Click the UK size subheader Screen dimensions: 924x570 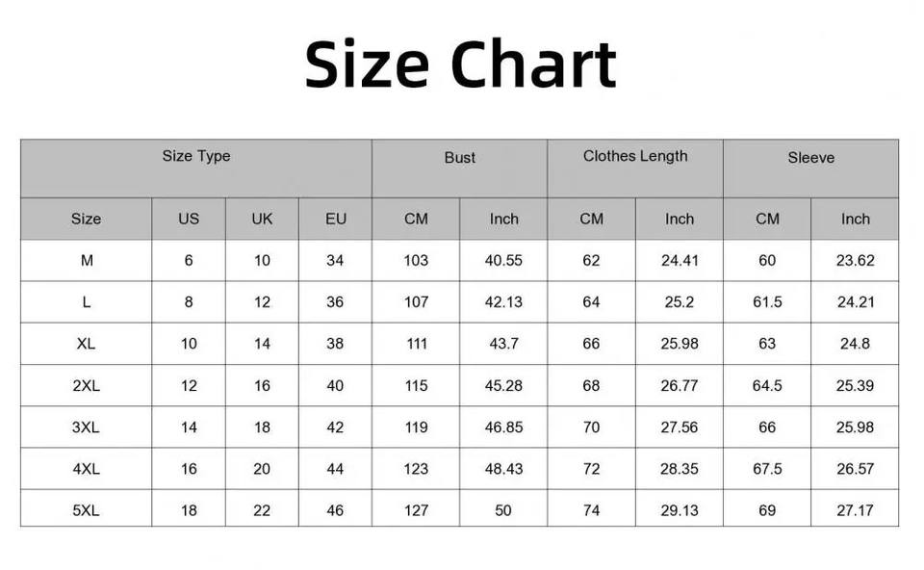[262, 219]
